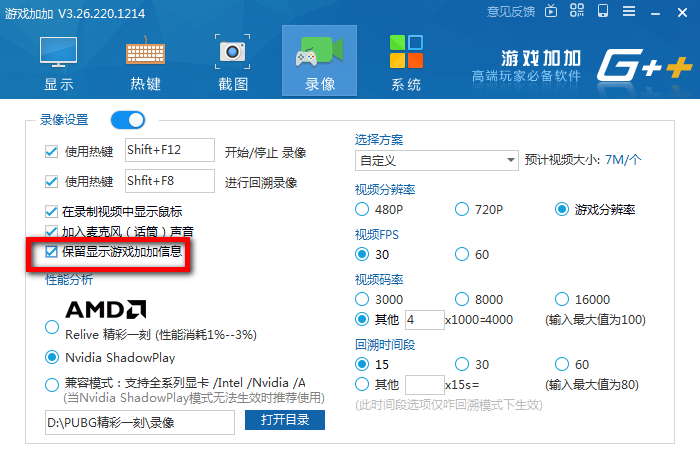Open the 截图 screenshot tab

pos(232,62)
